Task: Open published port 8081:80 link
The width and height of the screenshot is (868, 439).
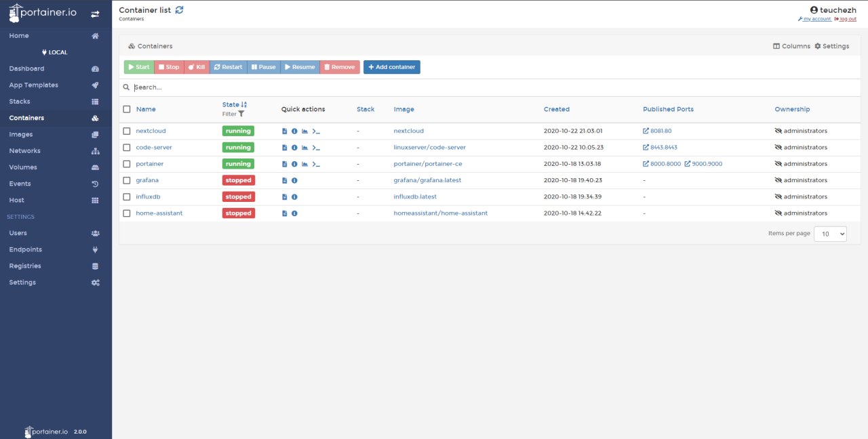Action: pos(657,131)
